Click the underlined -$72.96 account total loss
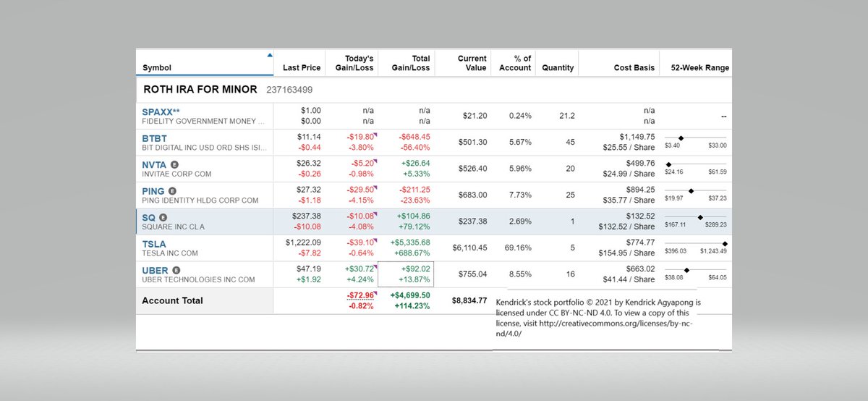 359,295
